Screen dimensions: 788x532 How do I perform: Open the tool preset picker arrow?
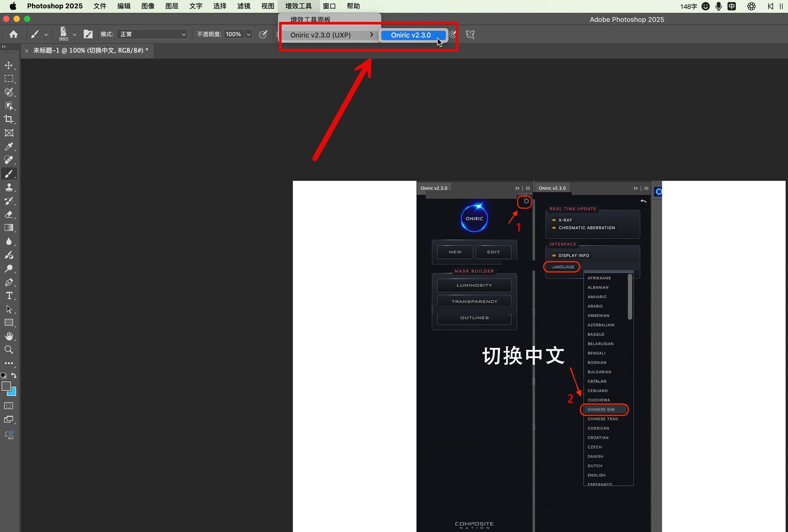click(46, 35)
